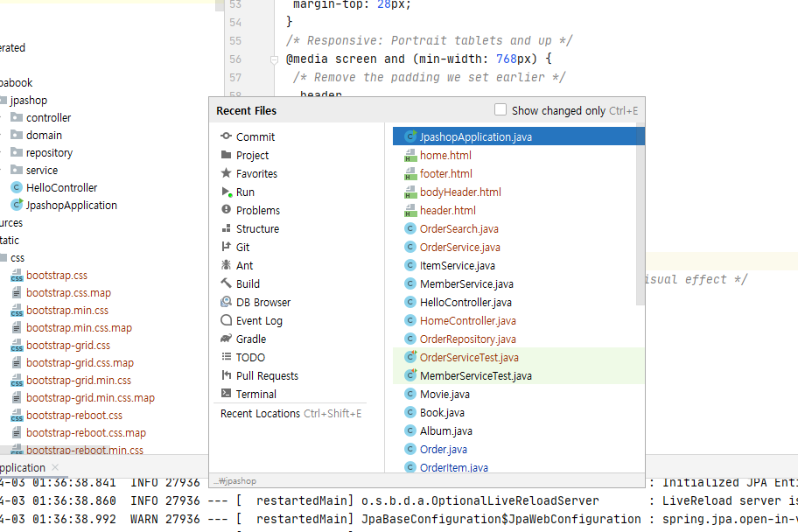Close the application run tab
This screenshot has width=798, height=532.
55,467
